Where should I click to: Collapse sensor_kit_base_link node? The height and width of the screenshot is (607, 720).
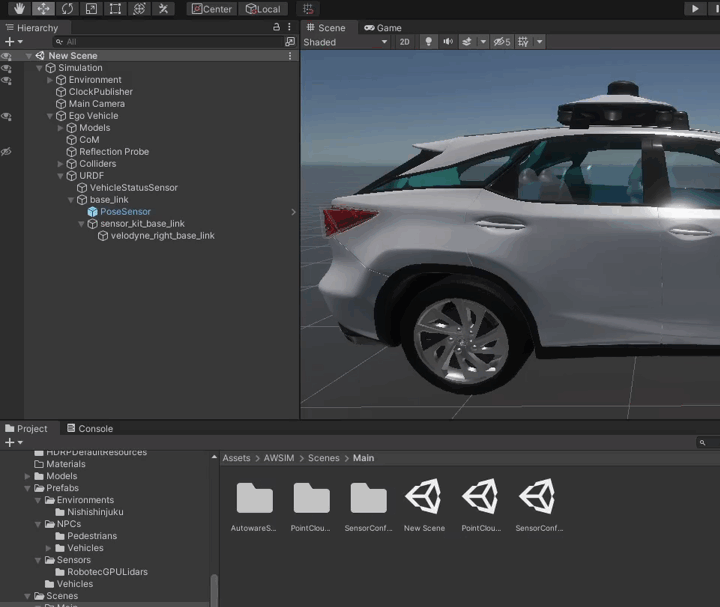click(x=81, y=224)
